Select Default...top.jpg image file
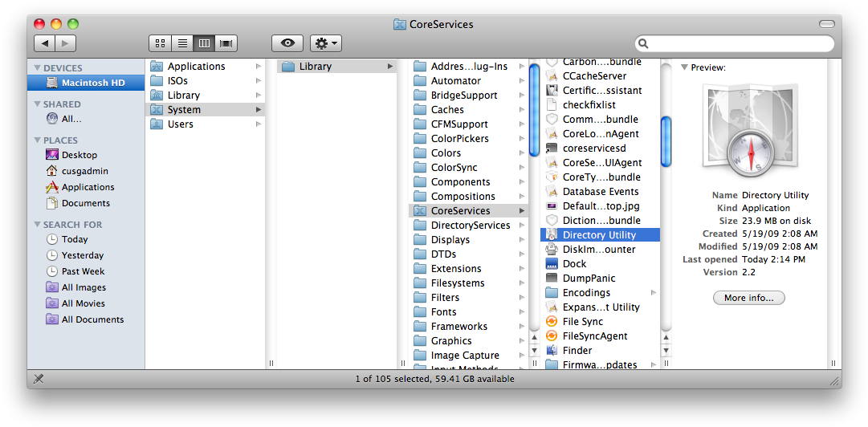The width and height of the screenshot is (868, 427). 600,205
